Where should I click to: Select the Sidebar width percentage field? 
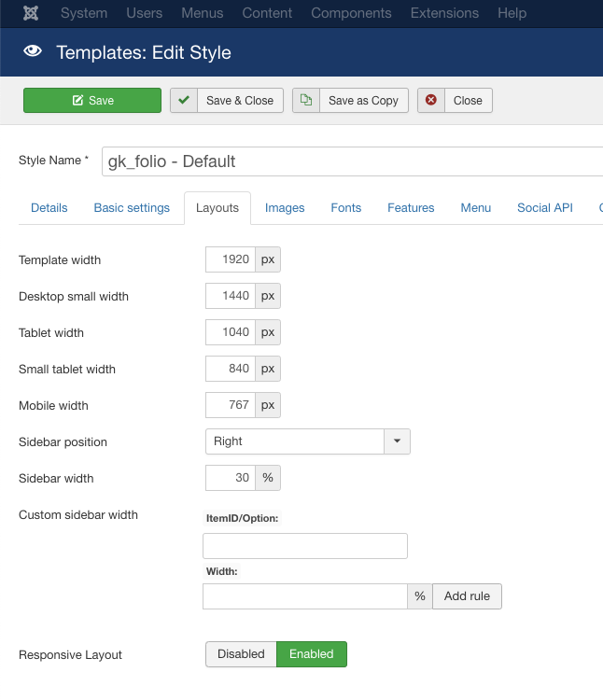tap(230, 478)
